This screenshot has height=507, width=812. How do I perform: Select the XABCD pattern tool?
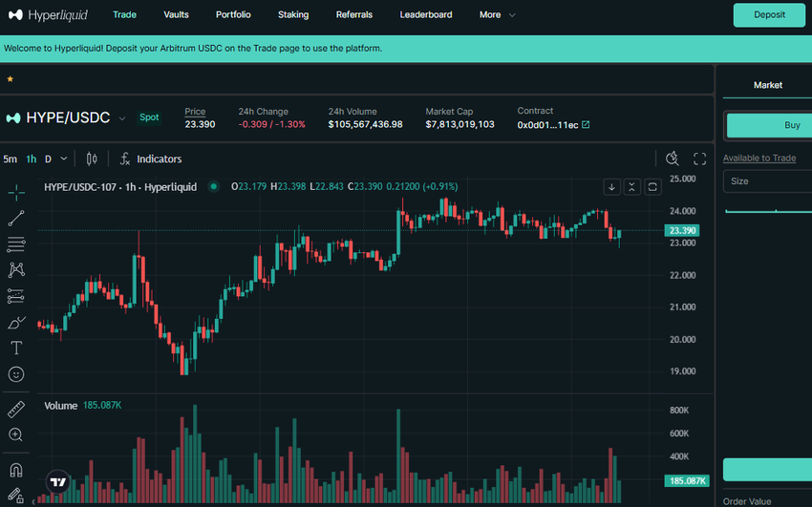point(16,270)
